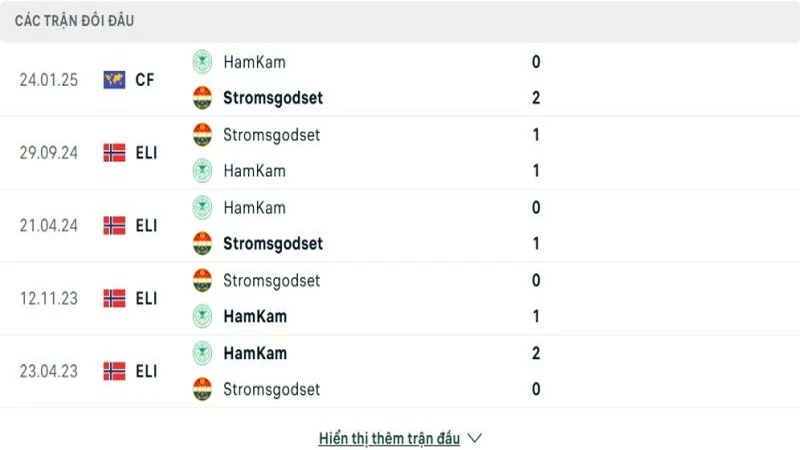Click Stromsgodset crest in 24.01.25 match
Image resolution: width=800 pixels, height=450 pixels.
[x=203, y=98]
